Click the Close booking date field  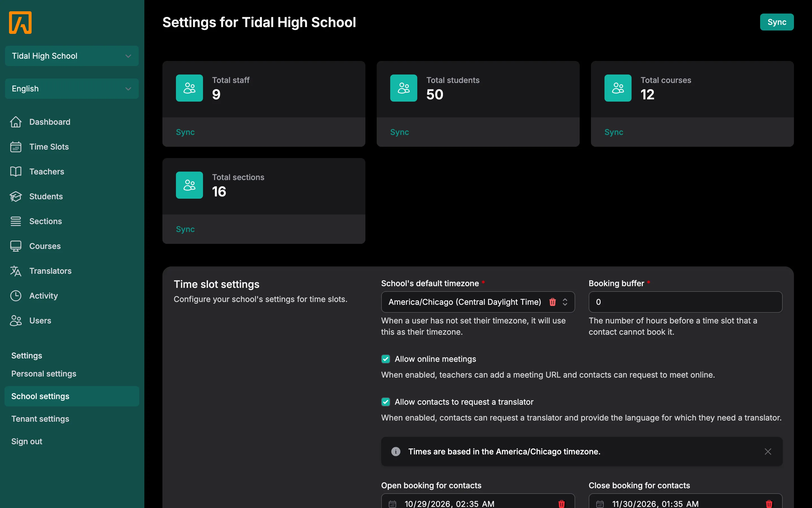point(685,501)
